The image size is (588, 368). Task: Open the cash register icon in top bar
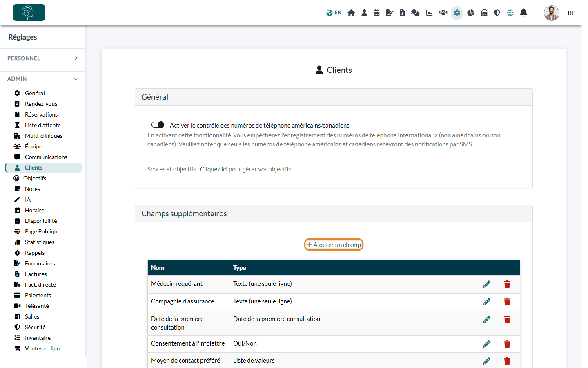[x=484, y=13]
